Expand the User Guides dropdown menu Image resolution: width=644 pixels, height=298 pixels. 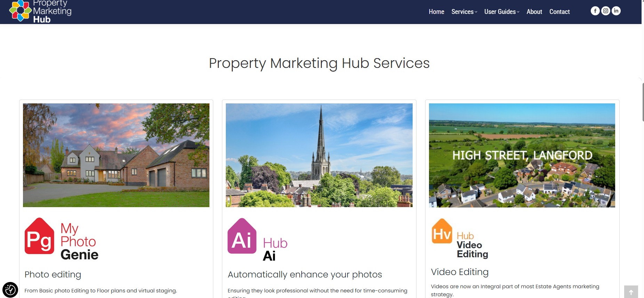[x=502, y=12]
